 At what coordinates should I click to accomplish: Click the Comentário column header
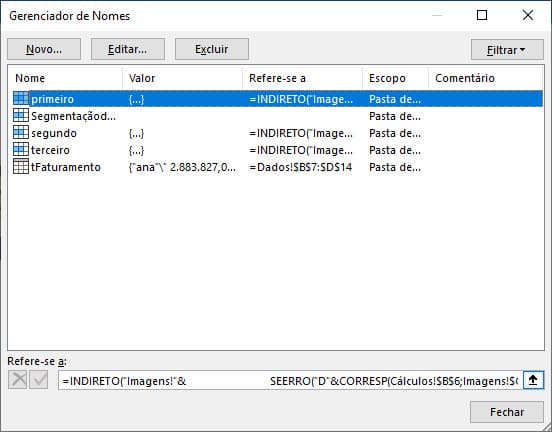click(485, 78)
